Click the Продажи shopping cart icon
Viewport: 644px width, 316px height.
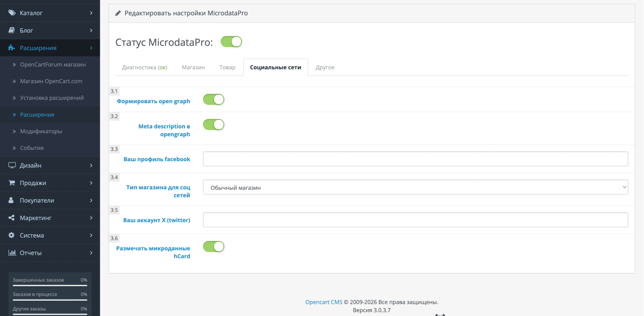[12, 183]
